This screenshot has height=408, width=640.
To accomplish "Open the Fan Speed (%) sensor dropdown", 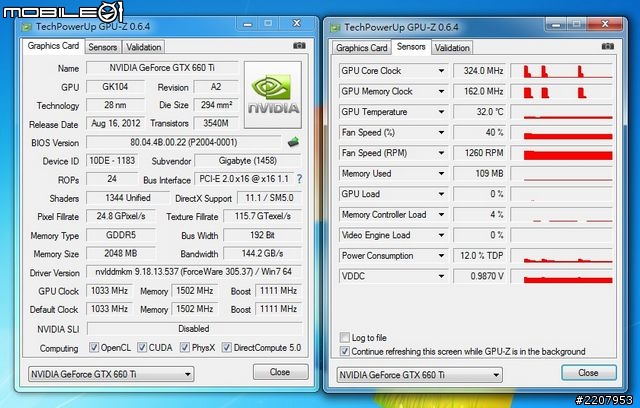I will click(441, 133).
